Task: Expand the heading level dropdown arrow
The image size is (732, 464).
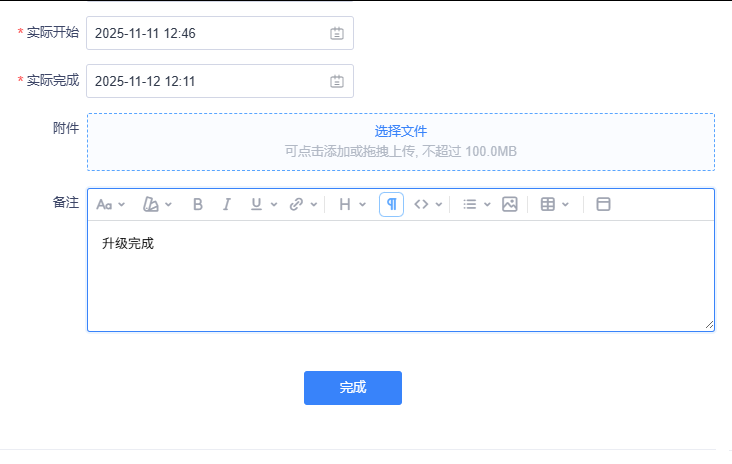Action: pos(362,204)
